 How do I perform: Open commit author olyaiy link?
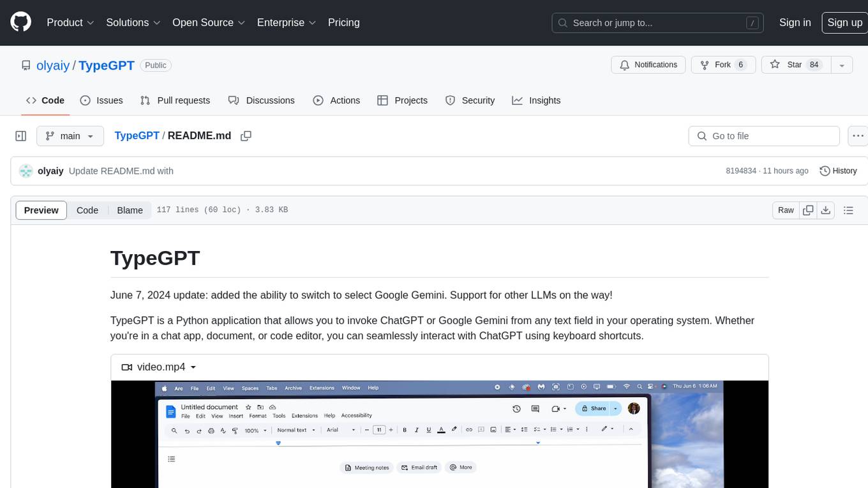(50, 171)
